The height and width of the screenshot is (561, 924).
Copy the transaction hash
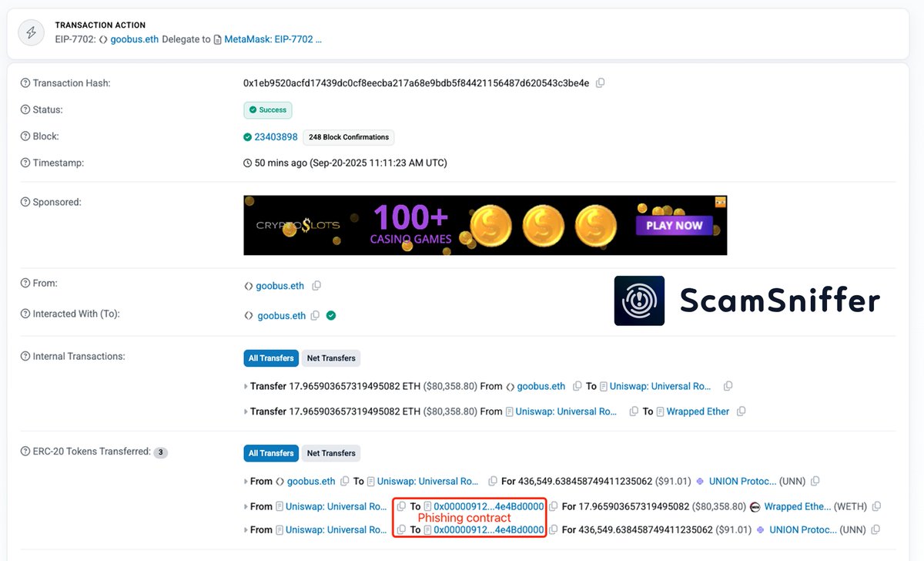coord(600,82)
